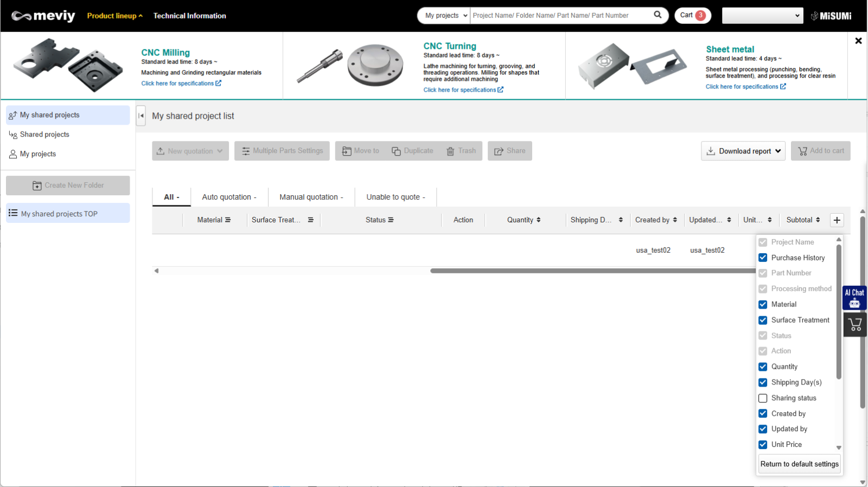Open the Technical Information menu
Viewport: 868px width, 487px height.
[x=189, y=16]
